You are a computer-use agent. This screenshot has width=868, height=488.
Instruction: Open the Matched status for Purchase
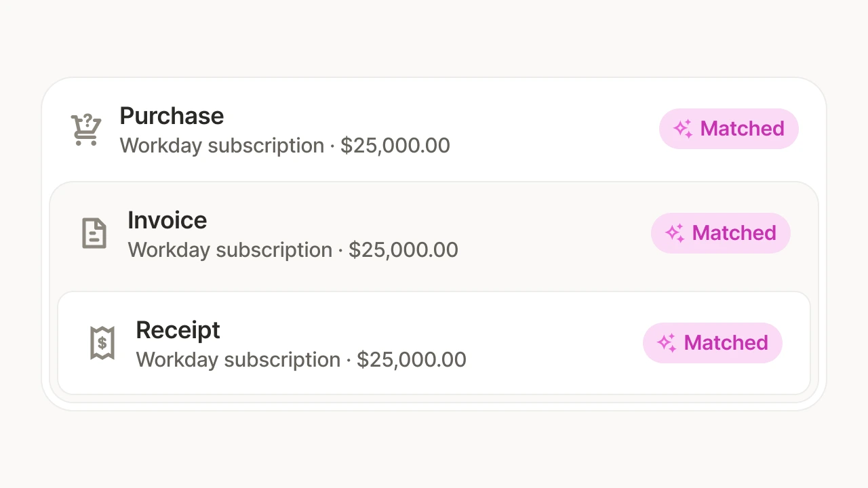729,129
